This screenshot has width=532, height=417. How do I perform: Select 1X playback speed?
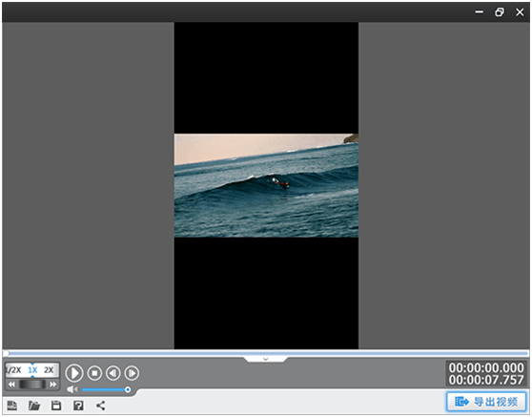(32, 370)
